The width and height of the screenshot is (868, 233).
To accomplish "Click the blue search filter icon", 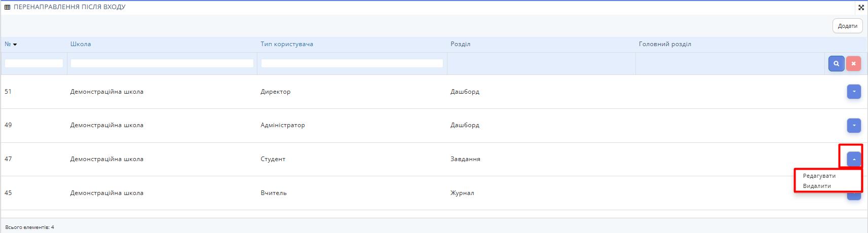I will click(836, 64).
